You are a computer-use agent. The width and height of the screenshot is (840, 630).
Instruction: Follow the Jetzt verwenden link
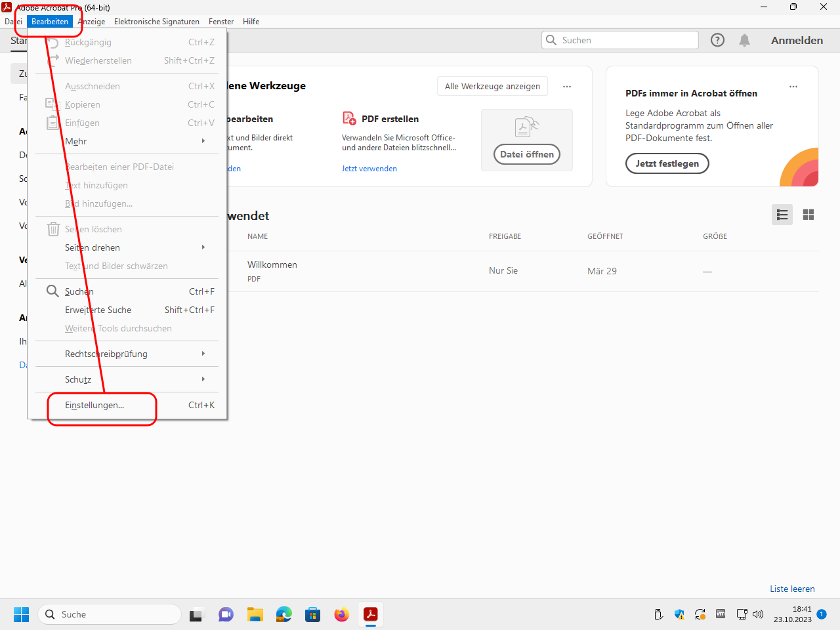(x=369, y=169)
